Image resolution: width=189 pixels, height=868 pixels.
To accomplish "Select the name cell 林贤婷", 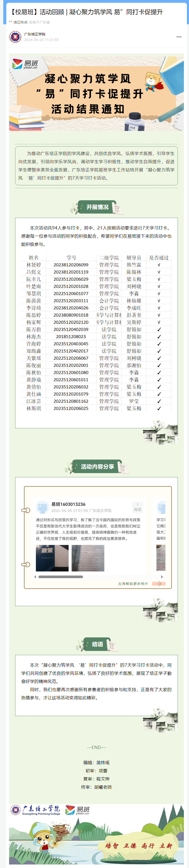I will coord(34,265).
